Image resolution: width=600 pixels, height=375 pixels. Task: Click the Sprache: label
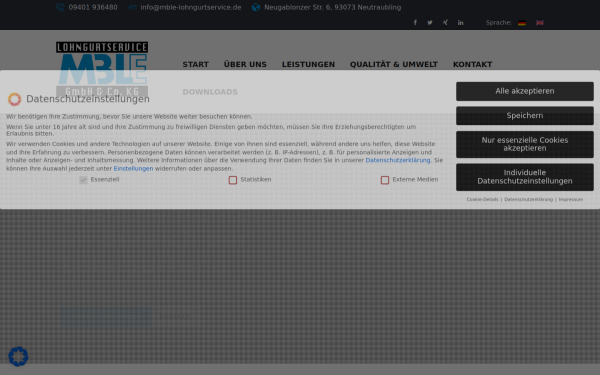[499, 23]
